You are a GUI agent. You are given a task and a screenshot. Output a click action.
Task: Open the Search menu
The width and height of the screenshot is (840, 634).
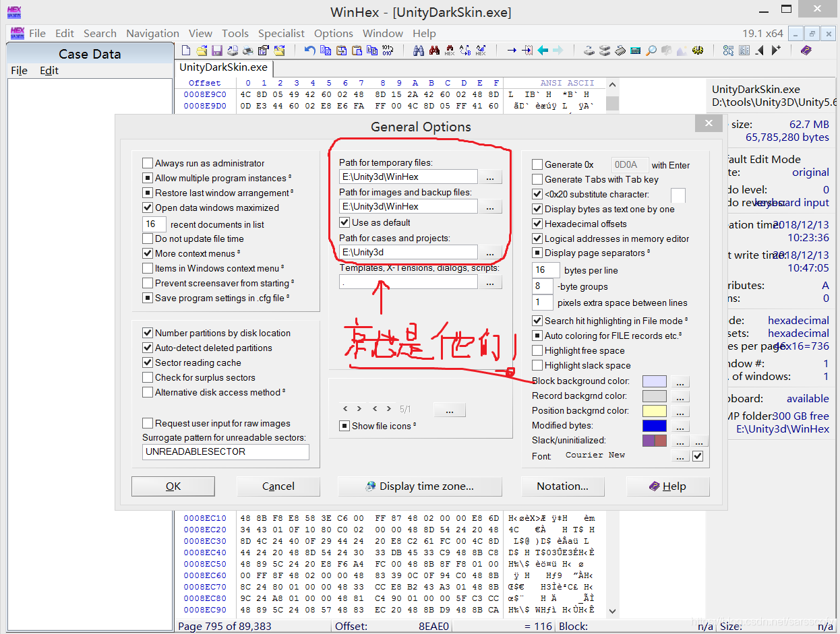pos(100,33)
